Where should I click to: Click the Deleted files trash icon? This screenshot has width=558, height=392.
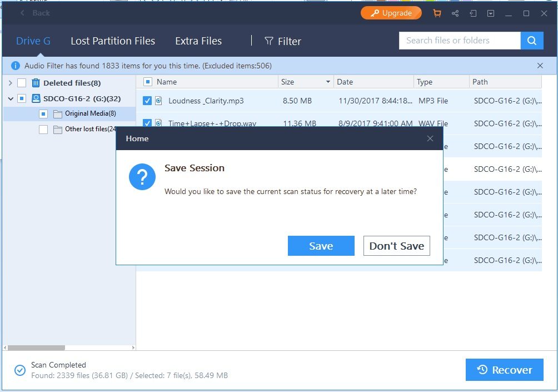[36, 83]
